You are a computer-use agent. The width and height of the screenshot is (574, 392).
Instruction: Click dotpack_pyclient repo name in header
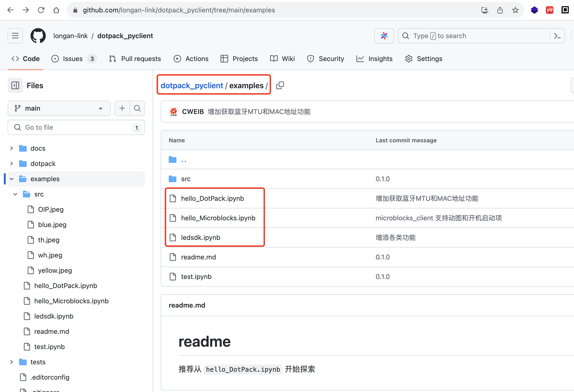point(125,36)
